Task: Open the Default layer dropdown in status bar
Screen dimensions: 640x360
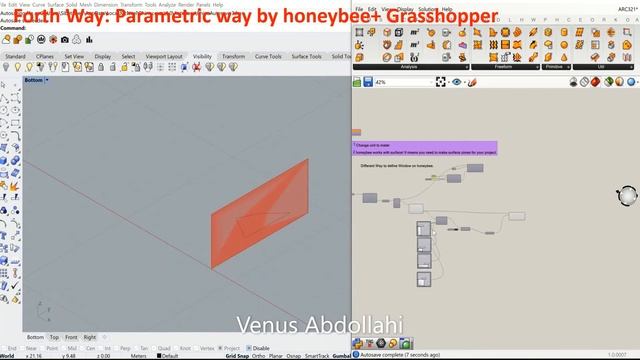Action: (168, 356)
